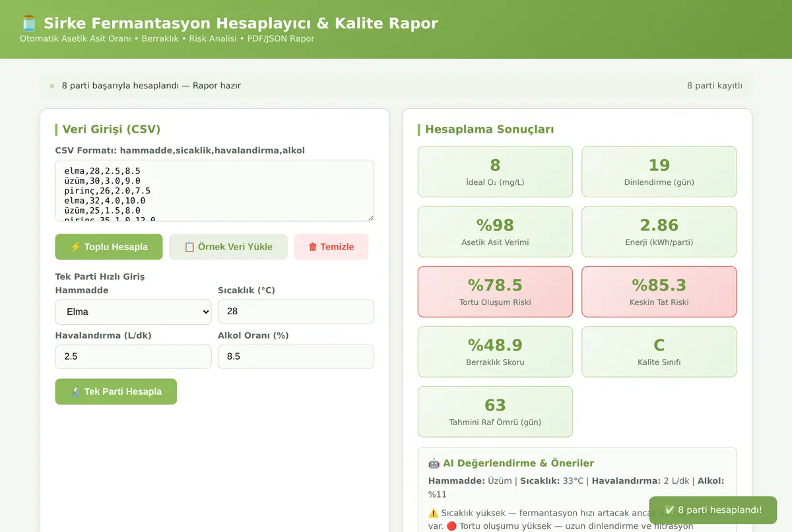This screenshot has height=532, width=792.
Task: Focus the Havalandırma (L/dk) input field
Action: pyautogui.click(x=133, y=356)
